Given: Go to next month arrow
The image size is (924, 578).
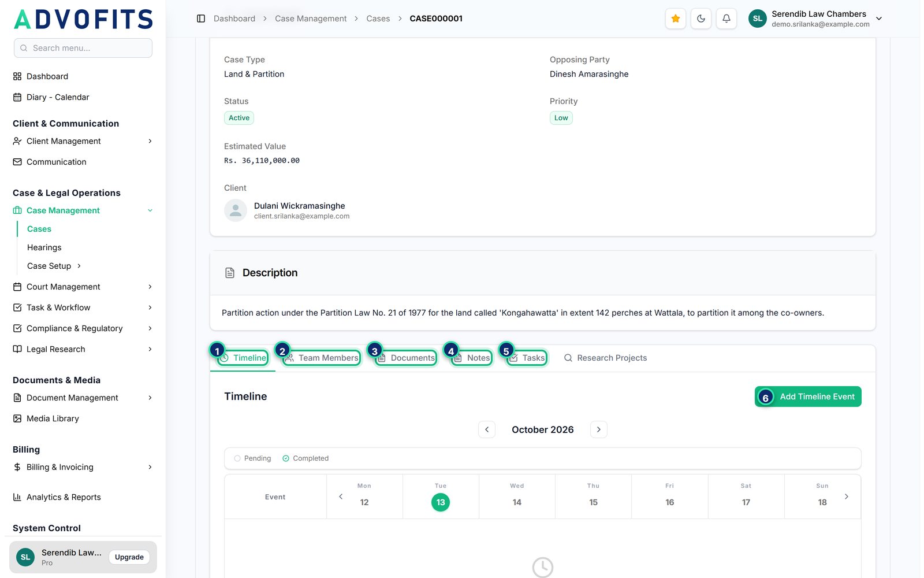Looking at the screenshot, I should [x=599, y=429].
